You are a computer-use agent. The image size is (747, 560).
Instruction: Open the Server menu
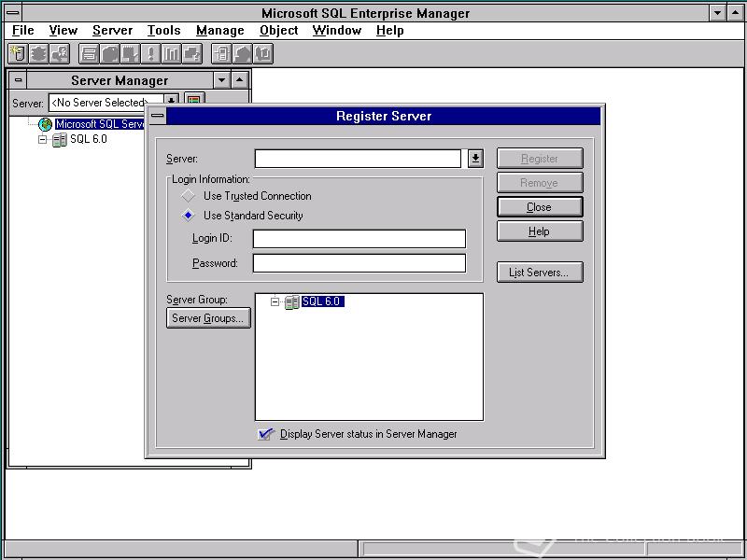tap(112, 31)
